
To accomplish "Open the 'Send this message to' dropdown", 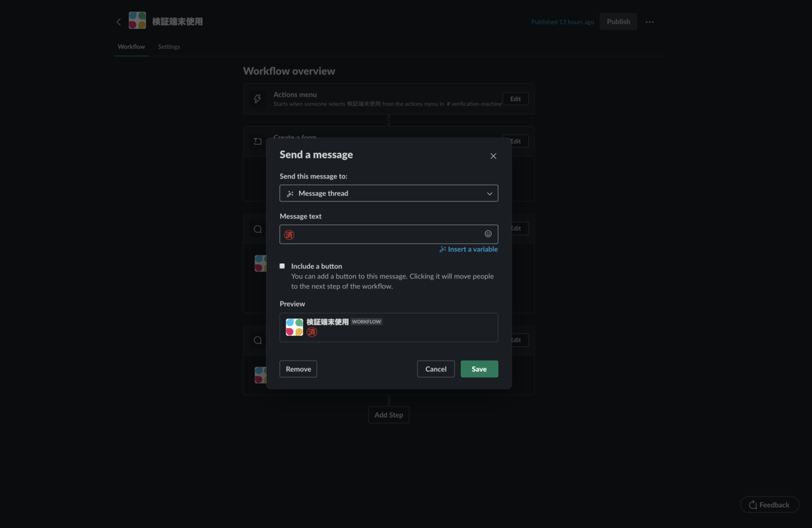I will tap(388, 193).
